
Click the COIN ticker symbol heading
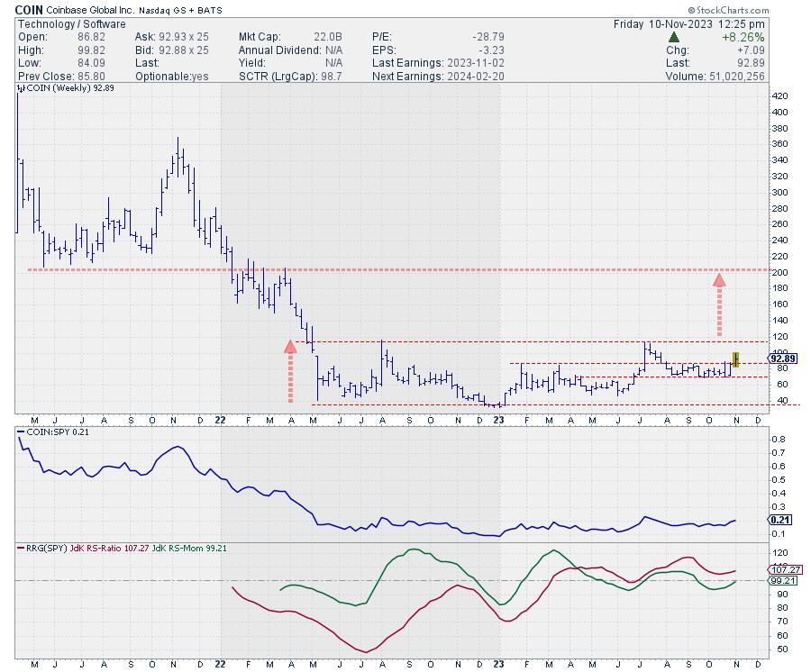[x=31, y=9]
